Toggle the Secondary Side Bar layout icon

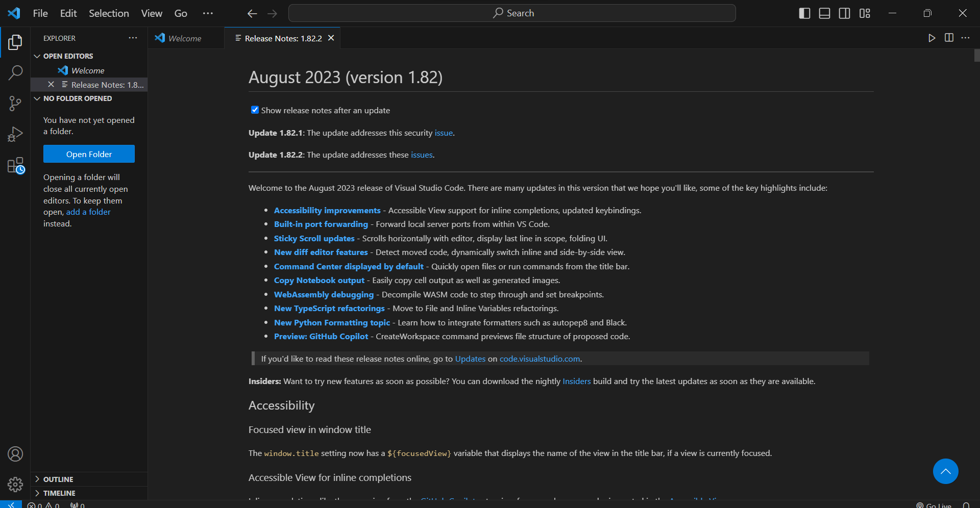[x=845, y=13]
